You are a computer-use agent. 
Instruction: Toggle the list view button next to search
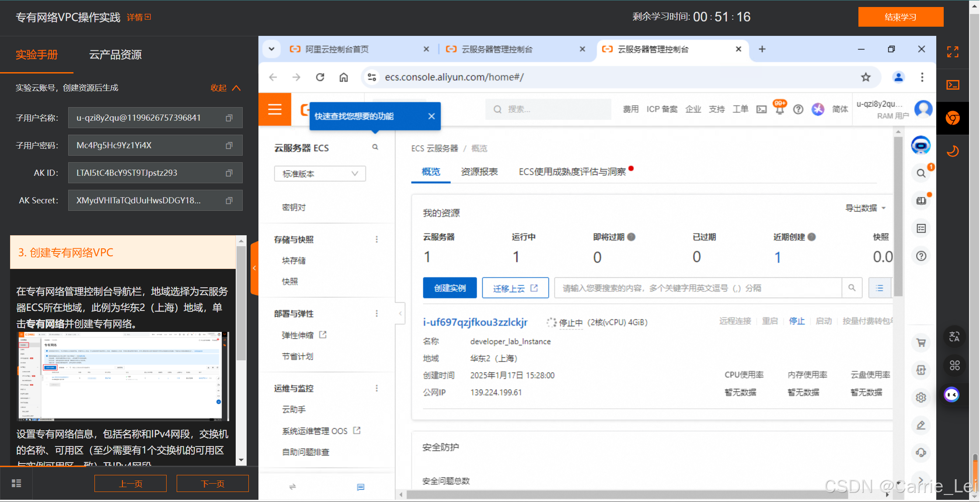point(879,288)
